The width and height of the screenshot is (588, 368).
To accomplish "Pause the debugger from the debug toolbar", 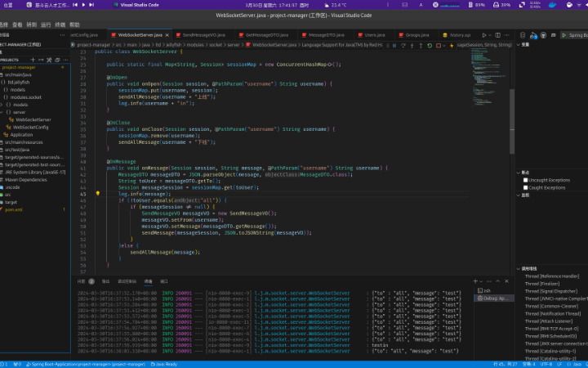I will (x=394, y=46).
